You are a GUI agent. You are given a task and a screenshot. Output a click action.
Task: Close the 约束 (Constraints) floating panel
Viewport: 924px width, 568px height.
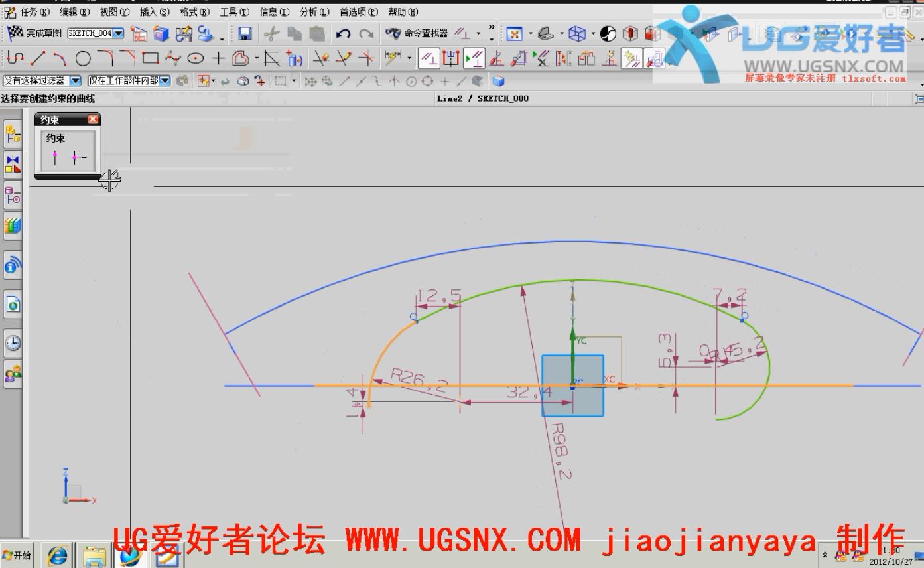(x=93, y=119)
